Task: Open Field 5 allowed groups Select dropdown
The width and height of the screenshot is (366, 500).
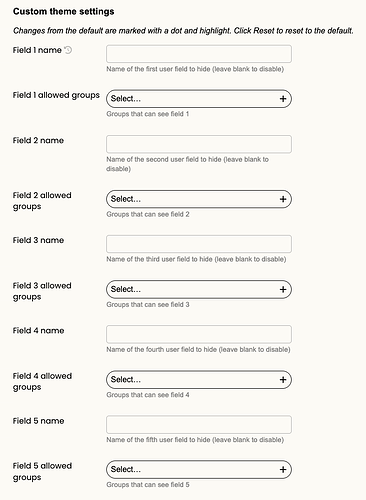Action: 199,469
